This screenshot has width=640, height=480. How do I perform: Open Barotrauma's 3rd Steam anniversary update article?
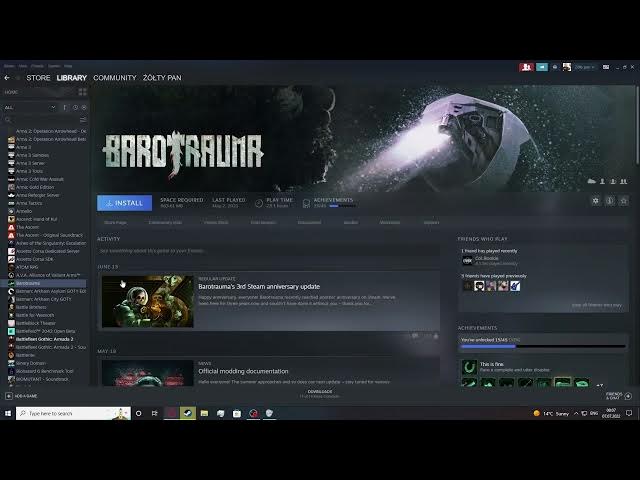point(259,287)
